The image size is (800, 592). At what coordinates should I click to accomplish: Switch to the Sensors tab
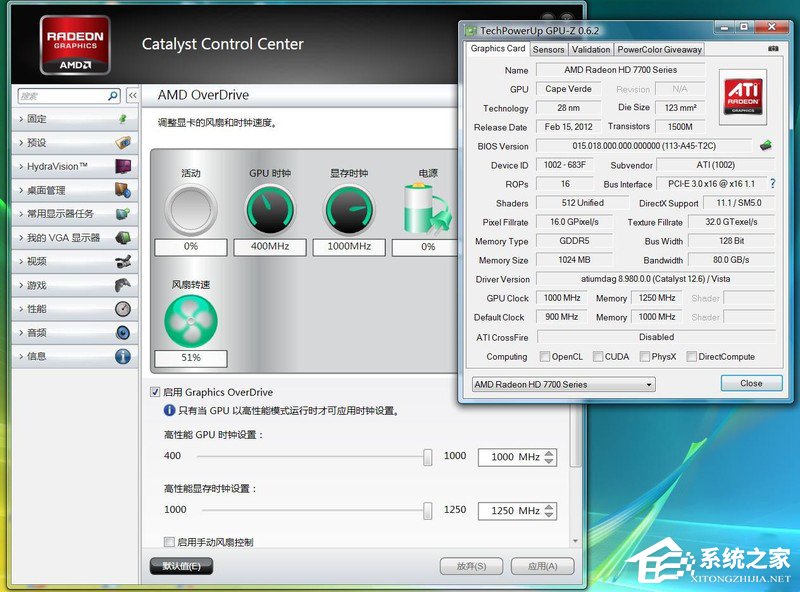click(x=548, y=49)
